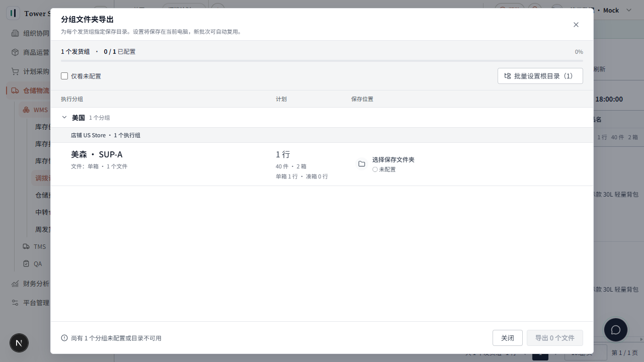Image resolution: width=644 pixels, height=362 pixels.
Task: Open 计划采购 in the sidebar
Action: point(36,71)
